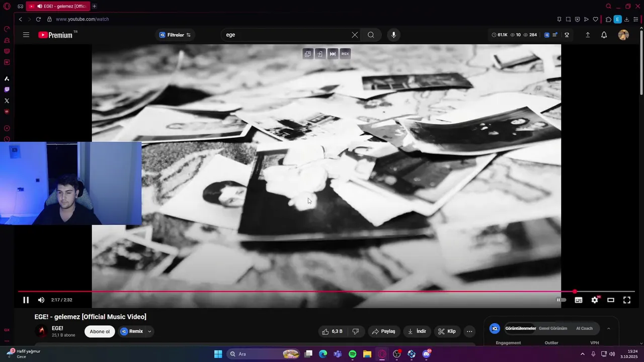Open GX Control speedometer in sidebar
Screen dimensions: 644x362
point(7,29)
